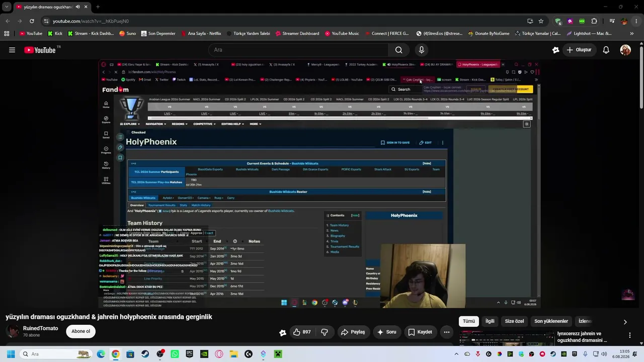Open the Kick bookmark

tap(55, 34)
